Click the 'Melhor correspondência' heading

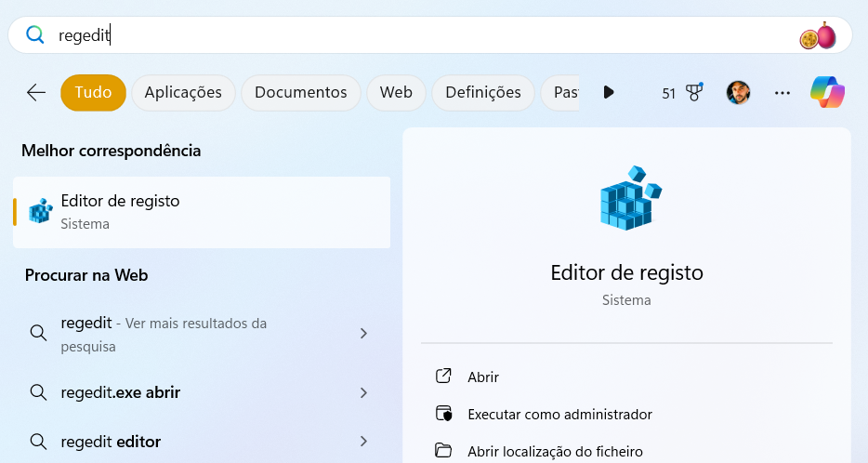111,151
